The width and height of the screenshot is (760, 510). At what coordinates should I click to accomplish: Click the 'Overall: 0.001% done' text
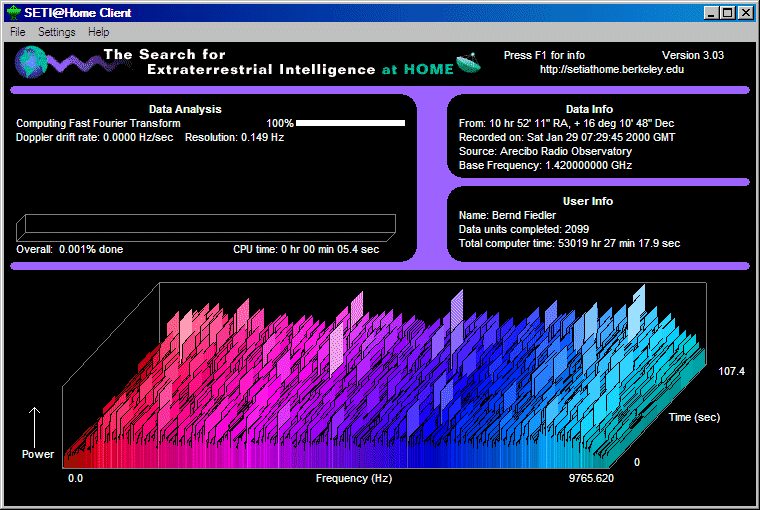[70, 249]
